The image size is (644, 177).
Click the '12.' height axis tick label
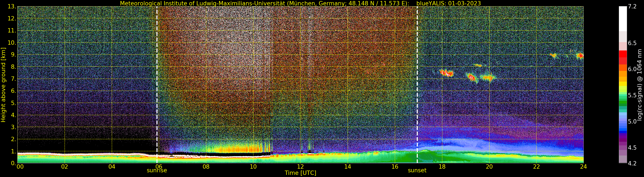(12, 18)
